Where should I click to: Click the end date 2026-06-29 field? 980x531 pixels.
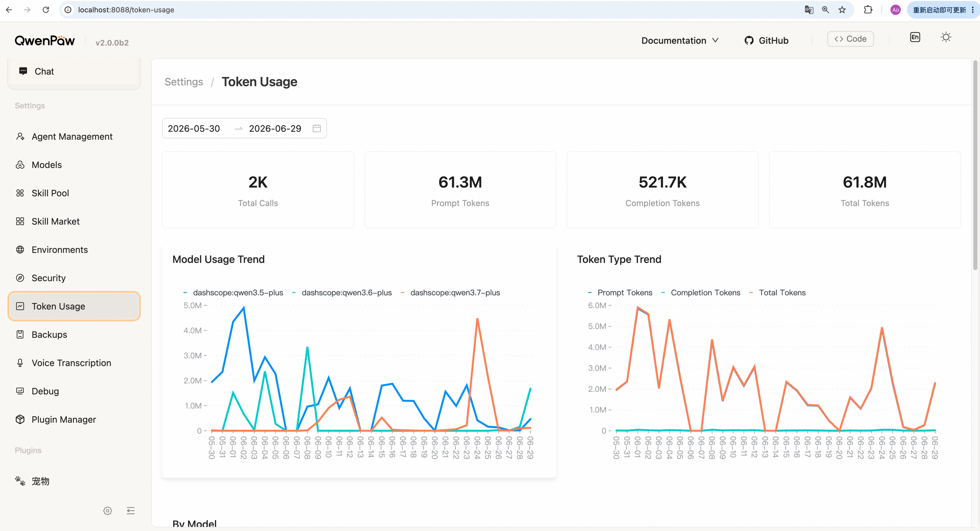[x=275, y=129]
